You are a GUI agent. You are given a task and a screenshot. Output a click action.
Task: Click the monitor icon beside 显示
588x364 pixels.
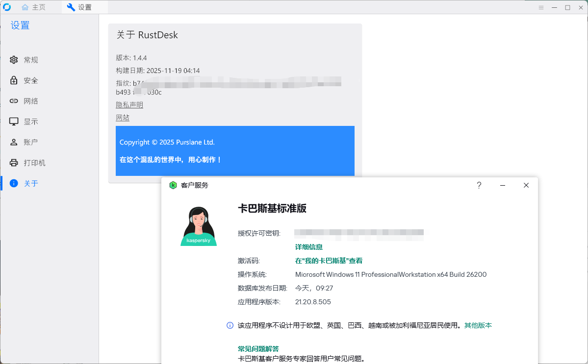point(14,121)
